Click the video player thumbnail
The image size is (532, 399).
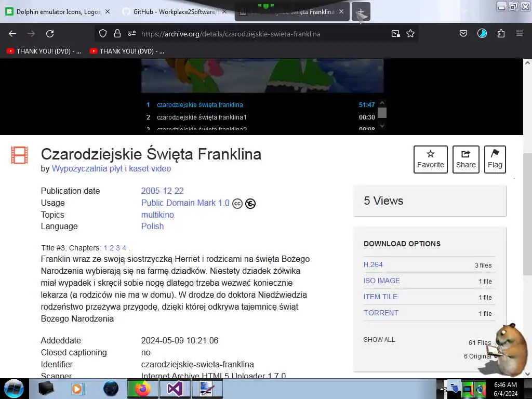tap(262, 76)
